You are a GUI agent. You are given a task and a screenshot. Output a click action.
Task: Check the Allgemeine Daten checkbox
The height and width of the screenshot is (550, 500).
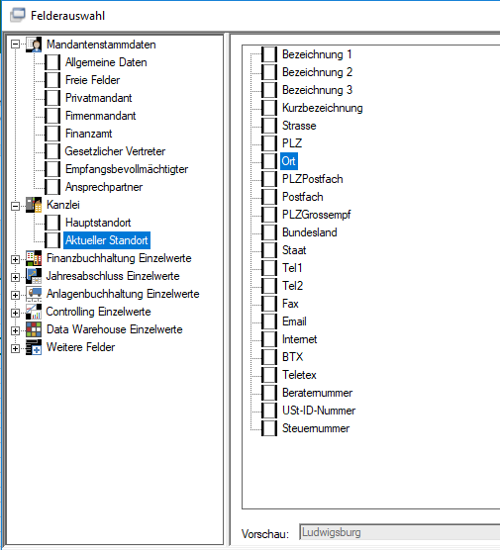click(x=53, y=62)
